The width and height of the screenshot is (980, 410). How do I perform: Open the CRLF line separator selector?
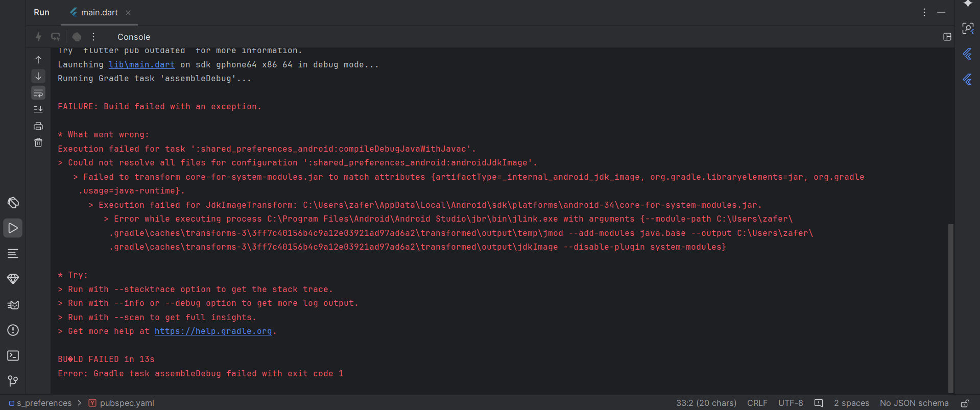click(x=757, y=403)
